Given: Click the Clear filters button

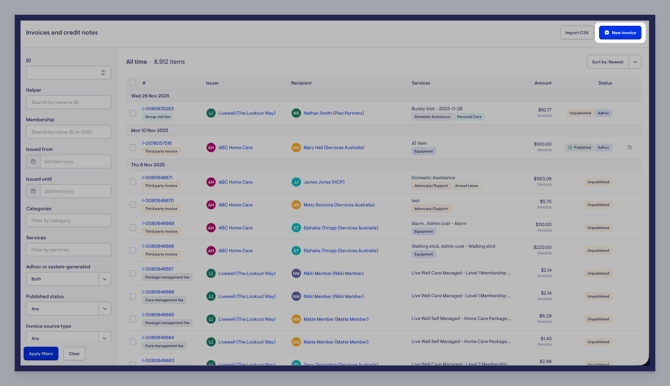Looking at the screenshot, I should coord(74,354).
